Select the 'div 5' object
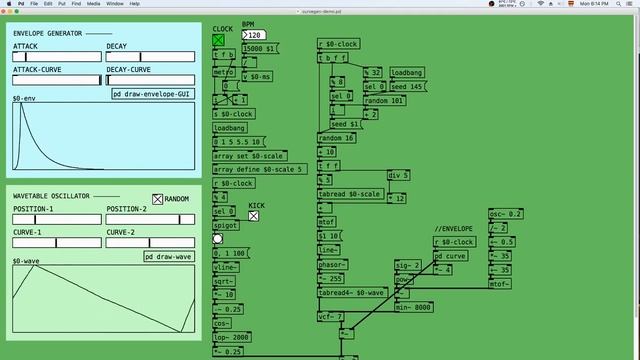640x360 pixels. click(x=398, y=175)
